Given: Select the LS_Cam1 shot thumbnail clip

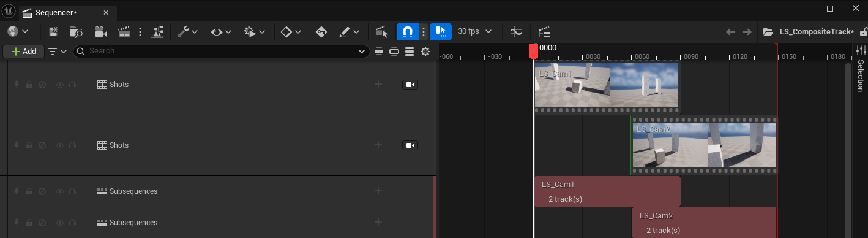Looking at the screenshot, I should [x=607, y=87].
